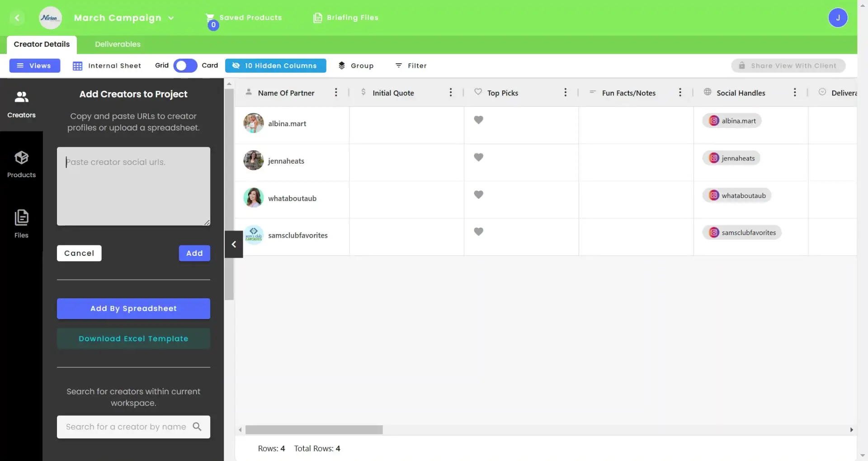The image size is (868, 461).
Task: Open the Files panel
Action: 21,223
